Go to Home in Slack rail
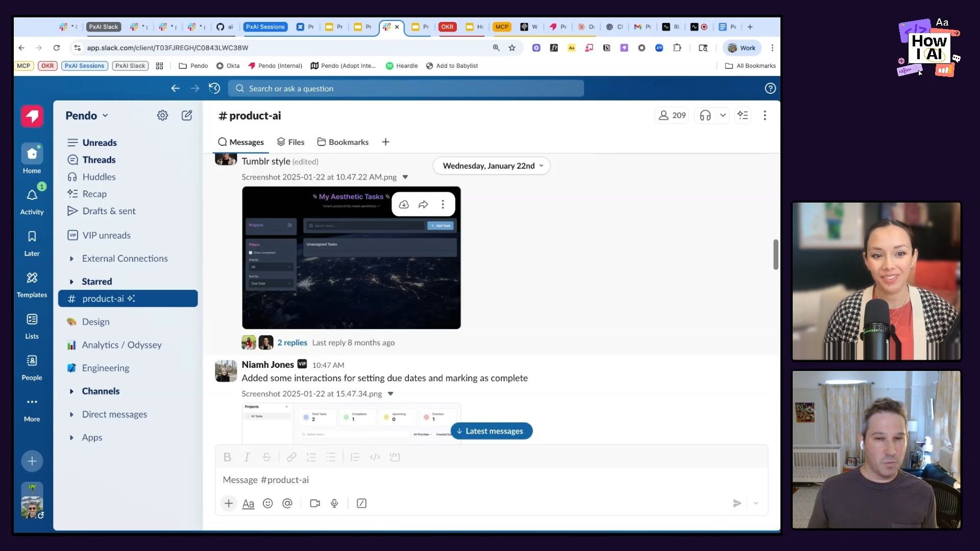Screen dimensions: 980x551 pos(32,159)
